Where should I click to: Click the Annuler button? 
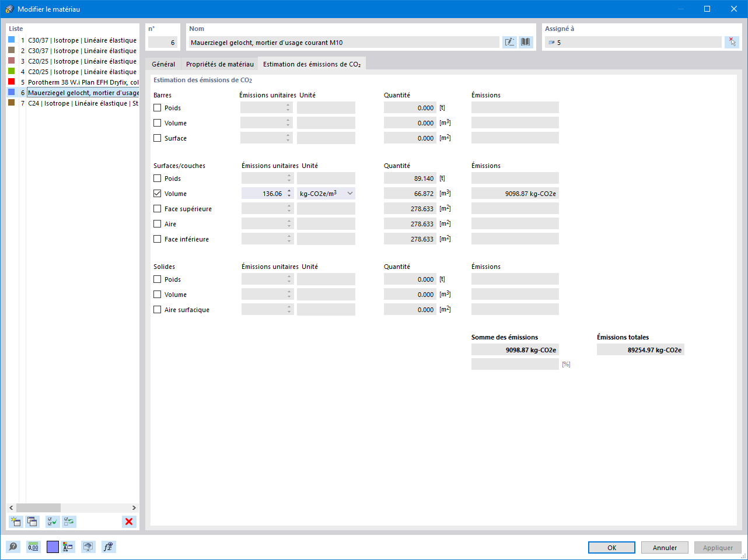pyautogui.click(x=665, y=548)
